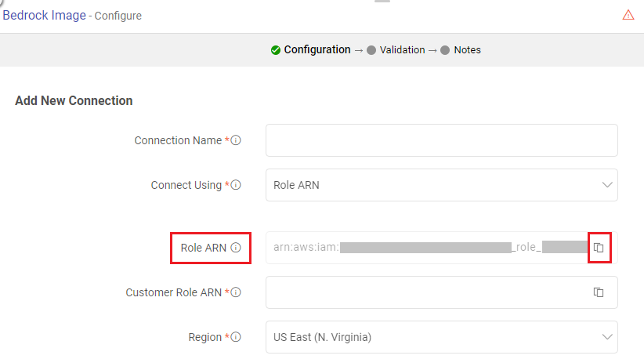The width and height of the screenshot is (644, 359).
Task: Click inside the Customer Role ARN text box
Action: [x=427, y=292]
